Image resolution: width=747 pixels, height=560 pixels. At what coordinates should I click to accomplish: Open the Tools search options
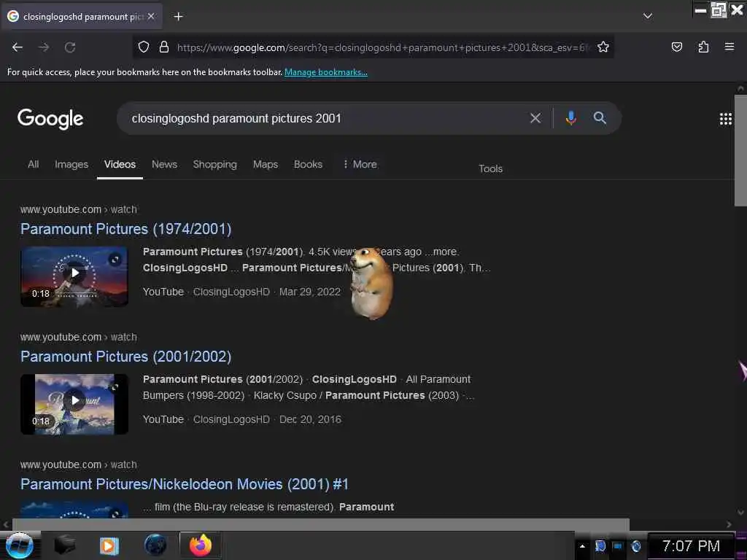(491, 168)
